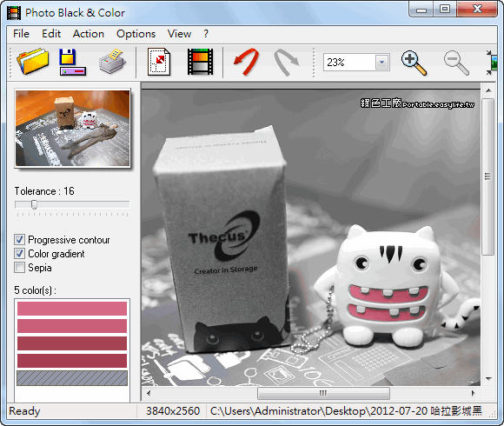The height and width of the screenshot is (426, 504).
Task: Undo last action with red arrow
Action: pyautogui.click(x=246, y=62)
